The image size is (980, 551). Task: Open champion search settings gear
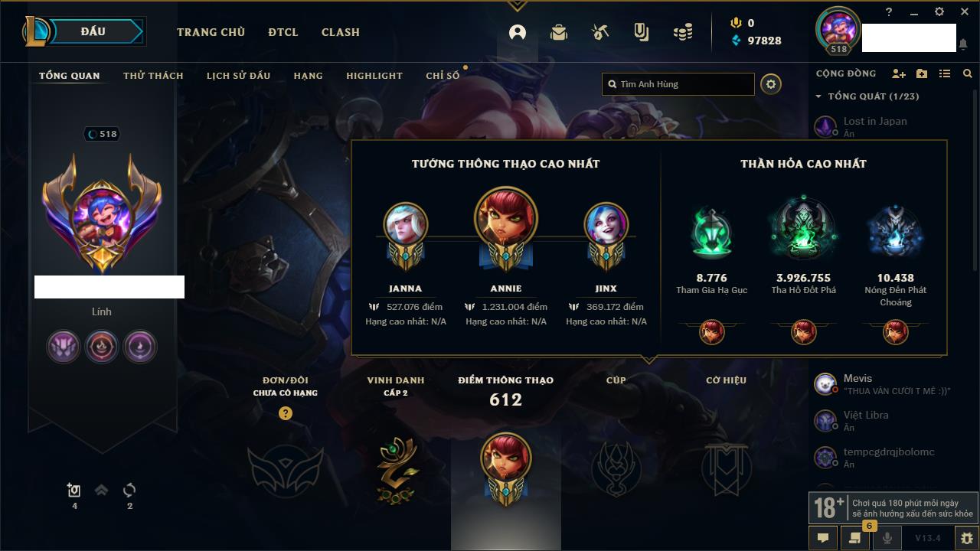(771, 84)
